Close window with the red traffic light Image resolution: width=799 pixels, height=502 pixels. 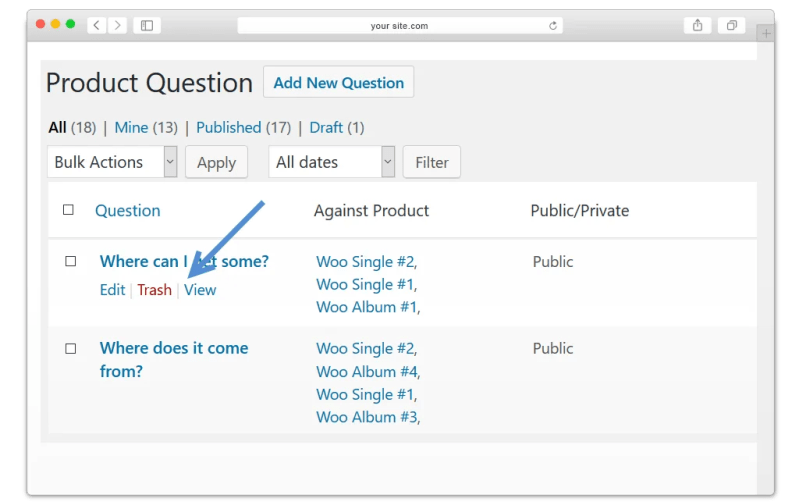pyautogui.click(x=40, y=23)
